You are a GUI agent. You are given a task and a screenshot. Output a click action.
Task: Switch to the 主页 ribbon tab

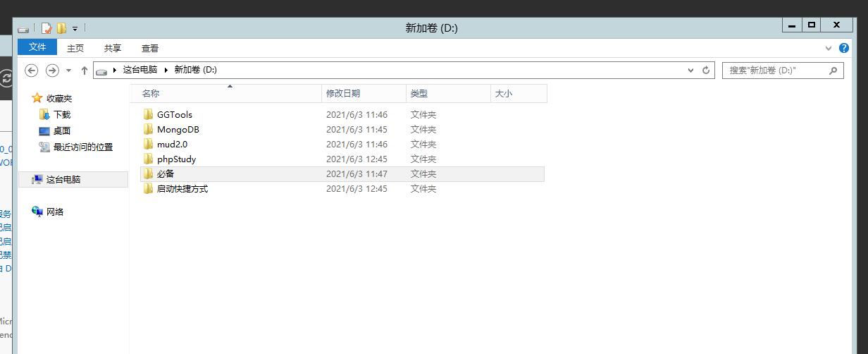(x=75, y=48)
